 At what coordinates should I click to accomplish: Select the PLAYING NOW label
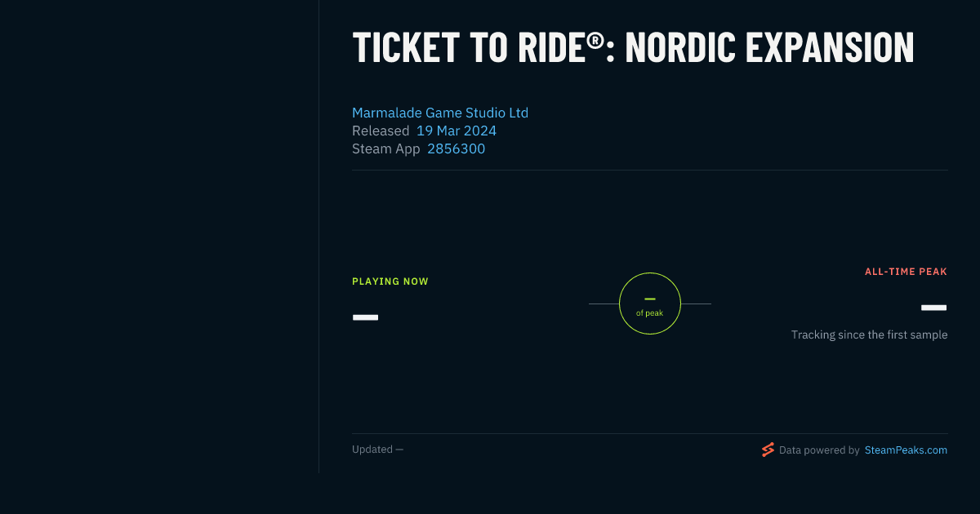[390, 281]
